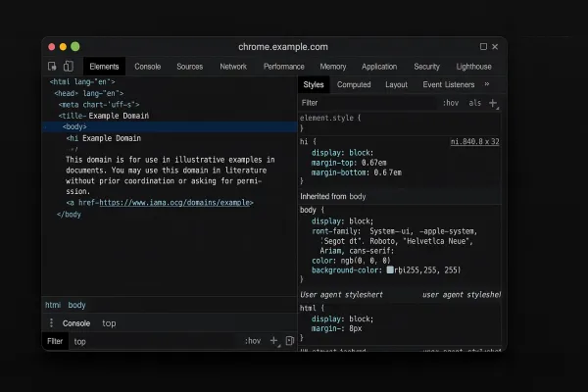Select the highlighted body node
The height and width of the screenshot is (392, 588).
pos(170,126)
